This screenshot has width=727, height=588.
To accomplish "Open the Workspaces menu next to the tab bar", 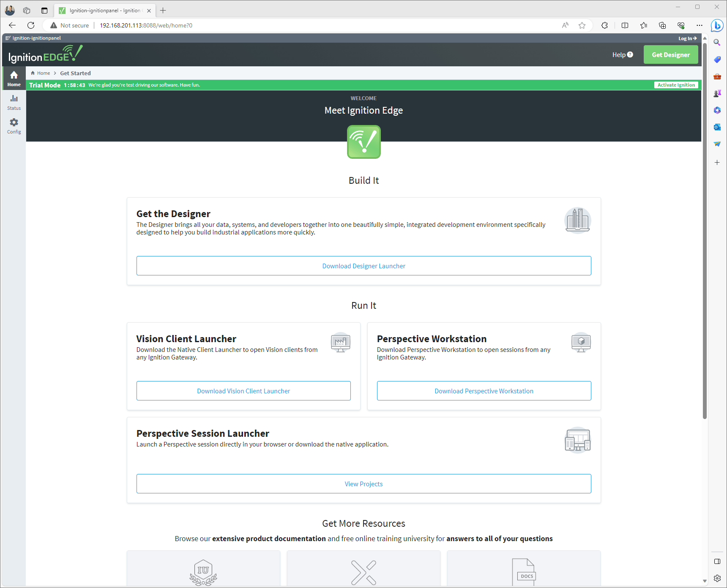I will [26, 10].
